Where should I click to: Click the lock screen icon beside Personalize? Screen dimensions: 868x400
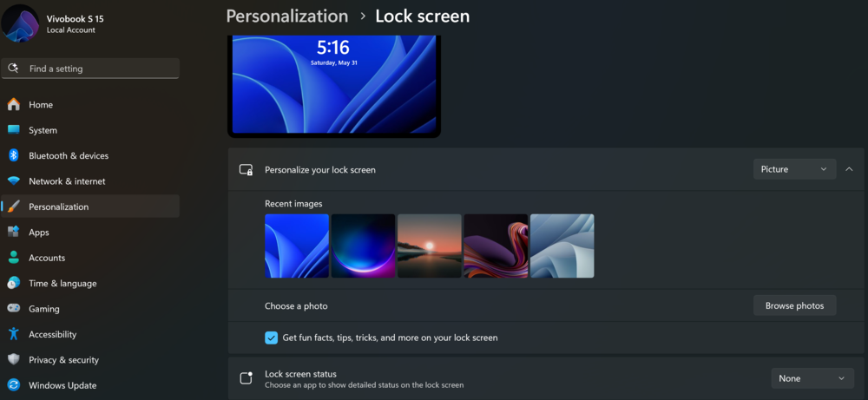click(246, 170)
